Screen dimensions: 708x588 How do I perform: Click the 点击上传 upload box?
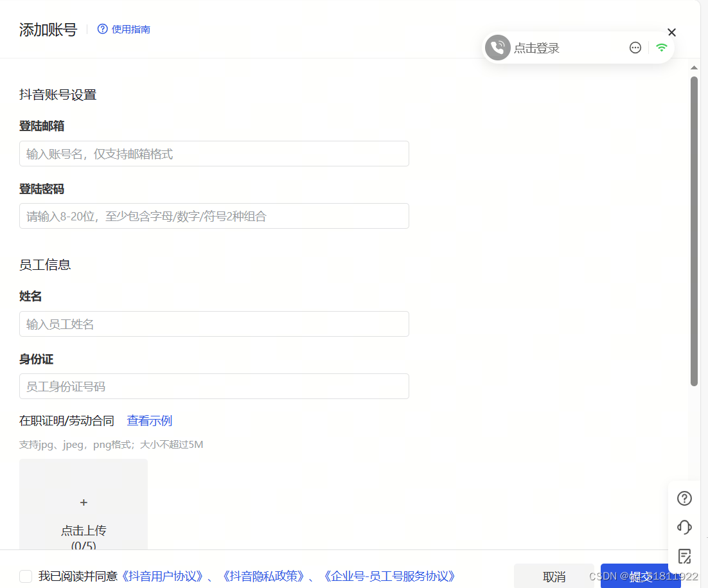click(84, 504)
